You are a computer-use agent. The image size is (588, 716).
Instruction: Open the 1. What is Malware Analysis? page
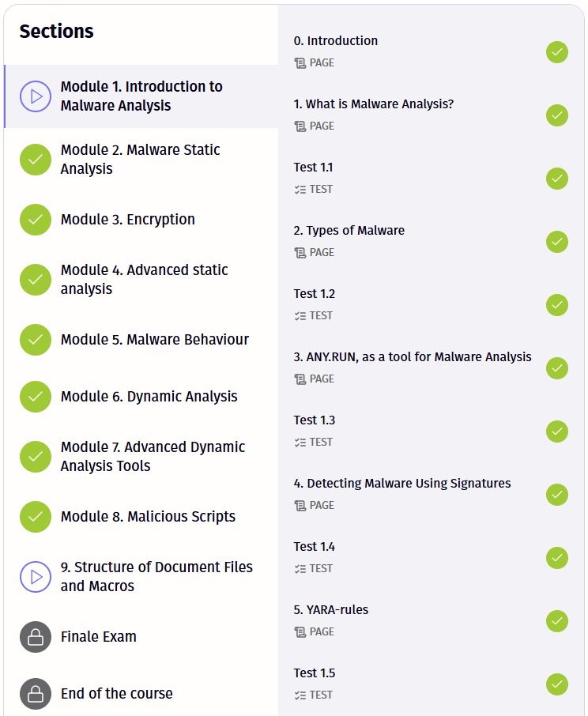click(373, 104)
